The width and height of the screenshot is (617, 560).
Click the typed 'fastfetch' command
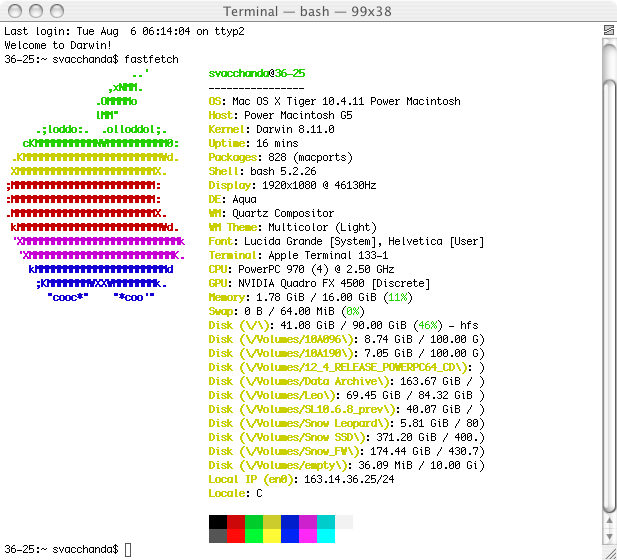[x=151, y=59]
